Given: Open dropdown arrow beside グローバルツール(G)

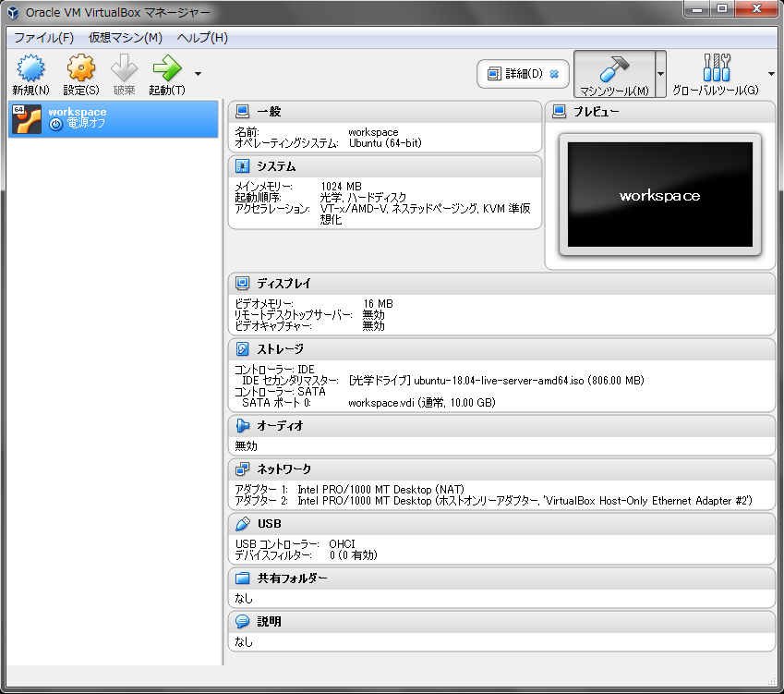Looking at the screenshot, I should click(x=771, y=74).
